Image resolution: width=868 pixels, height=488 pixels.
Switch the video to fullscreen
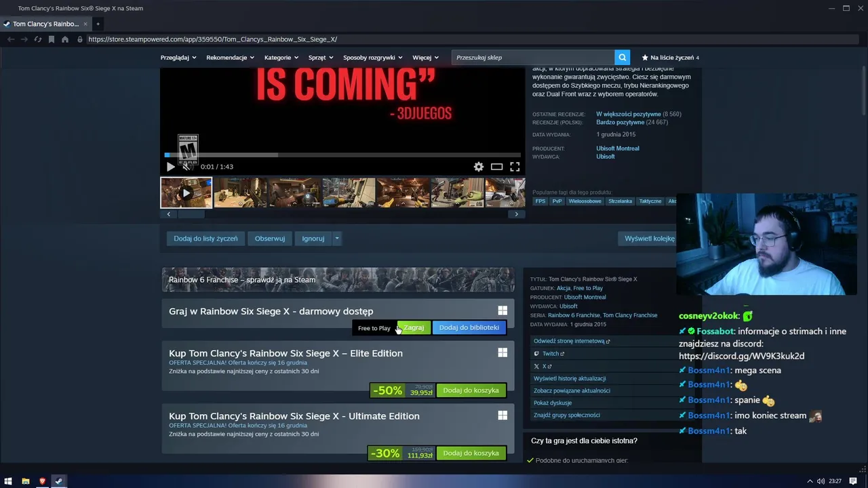pos(515,167)
